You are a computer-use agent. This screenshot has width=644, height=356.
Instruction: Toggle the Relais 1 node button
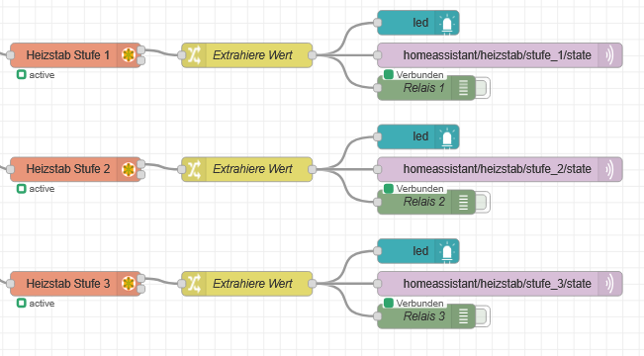click(x=482, y=88)
